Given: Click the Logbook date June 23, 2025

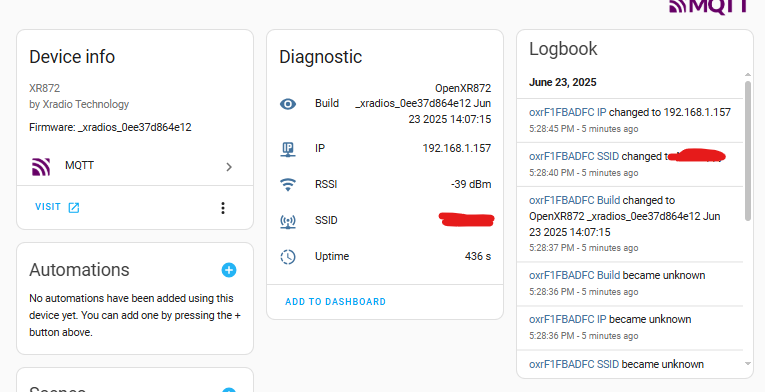Looking at the screenshot, I should pos(563,82).
